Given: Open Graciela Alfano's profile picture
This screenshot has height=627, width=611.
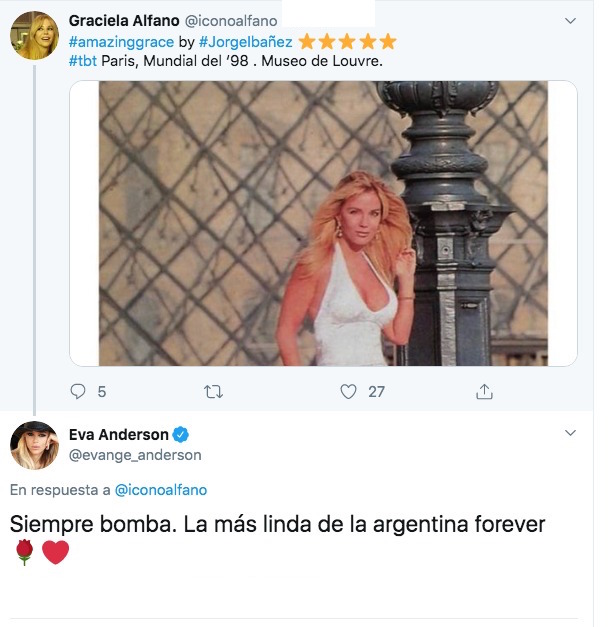Looking at the screenshot, I should point(34,36).
